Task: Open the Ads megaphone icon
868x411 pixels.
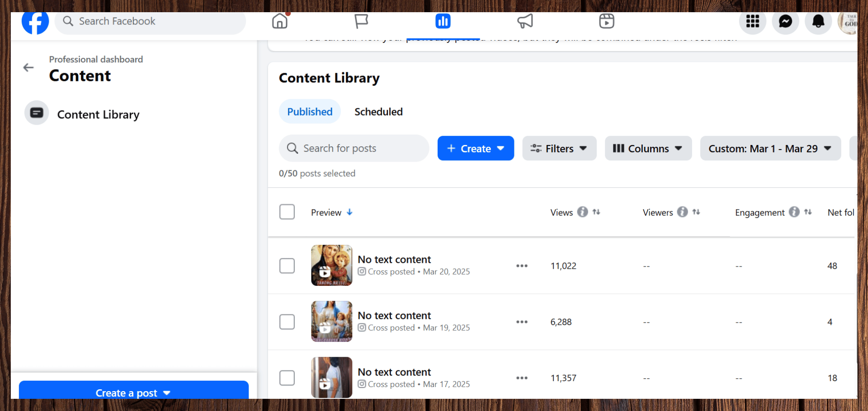Action: [x=525, y=21]
